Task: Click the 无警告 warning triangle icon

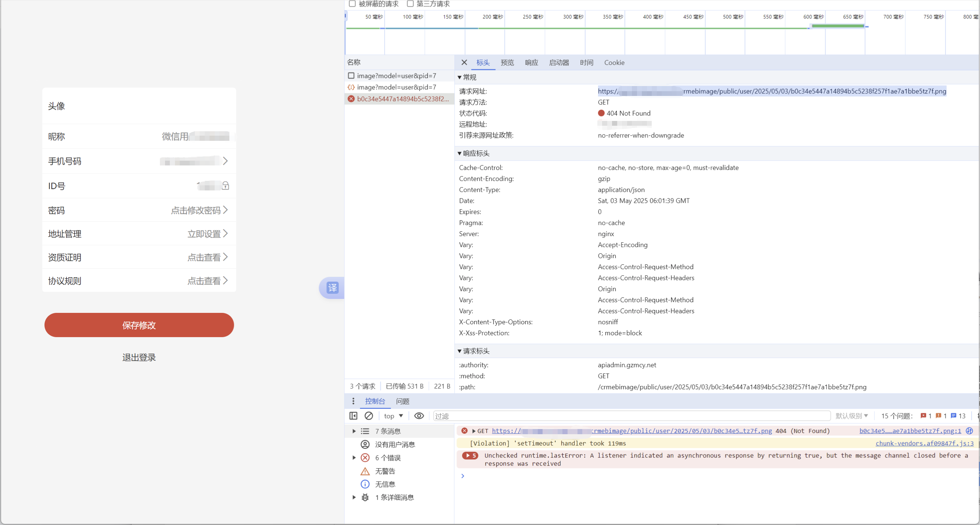Action: pyautogui.click(x=365, y=471)
